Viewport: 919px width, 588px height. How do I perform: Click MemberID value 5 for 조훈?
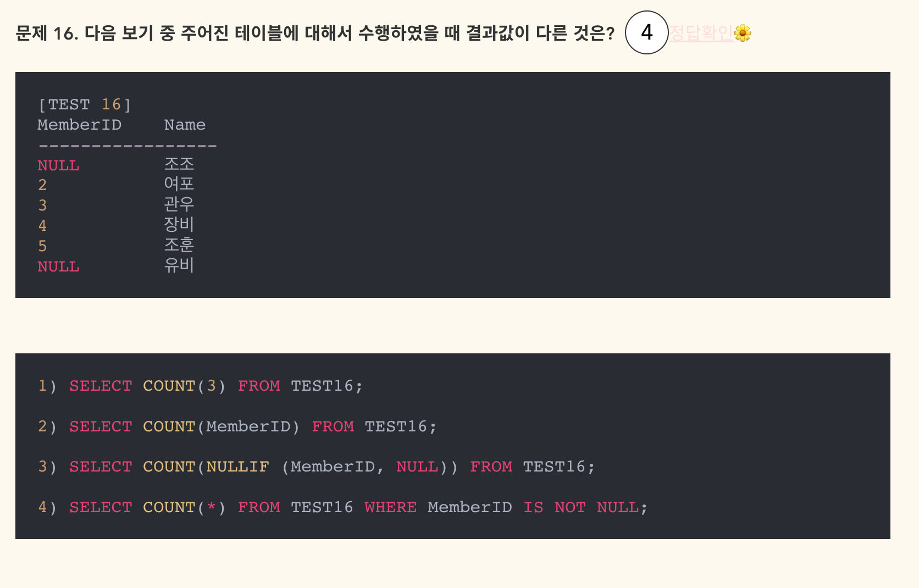click(x=42, y=246)
